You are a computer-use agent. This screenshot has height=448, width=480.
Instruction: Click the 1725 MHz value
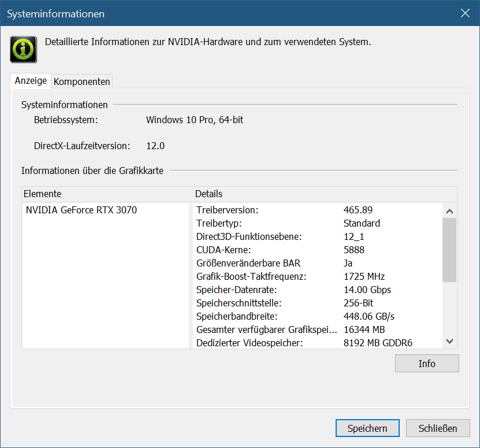coord(364,276)
